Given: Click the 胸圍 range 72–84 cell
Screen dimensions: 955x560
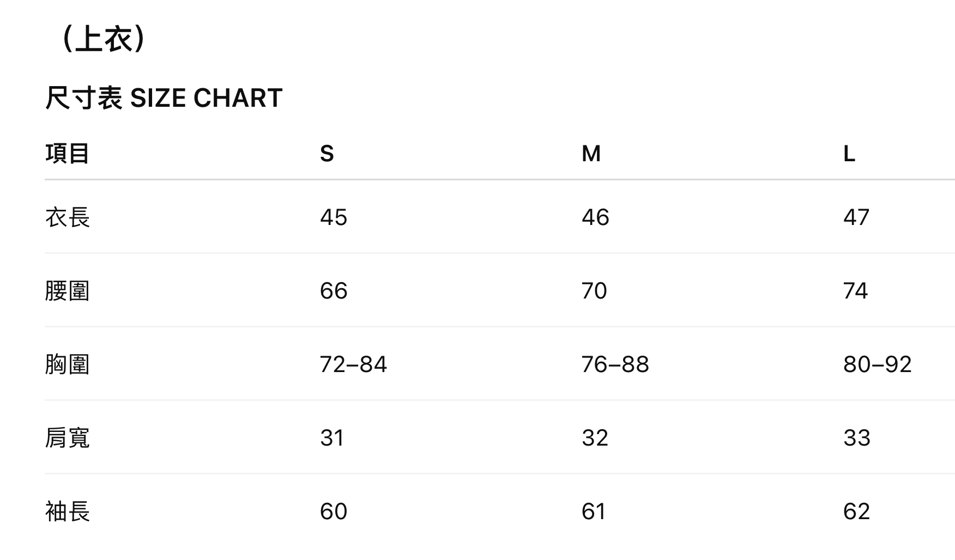Looking at the screenshot, I should pyautogui.click(x=353, y=364).
